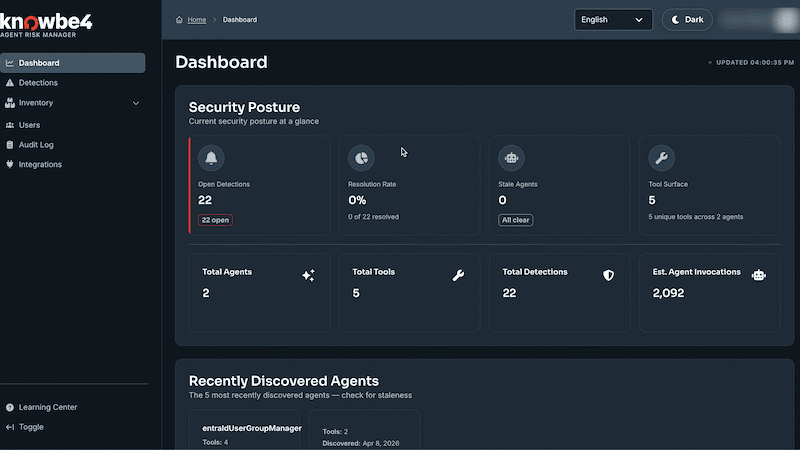Select the Recently Discovered Agents heading
This screenshot has height=450, width=800.
point(284,381)
